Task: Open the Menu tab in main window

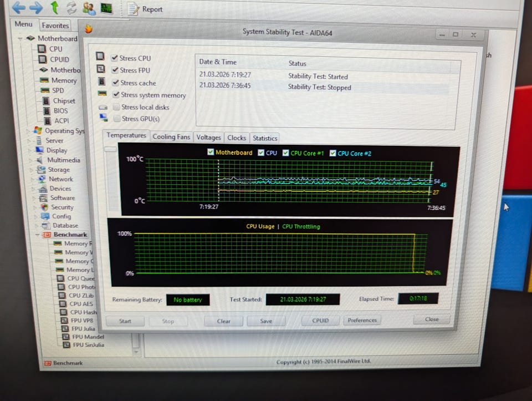Action: (x=24, y=24)
